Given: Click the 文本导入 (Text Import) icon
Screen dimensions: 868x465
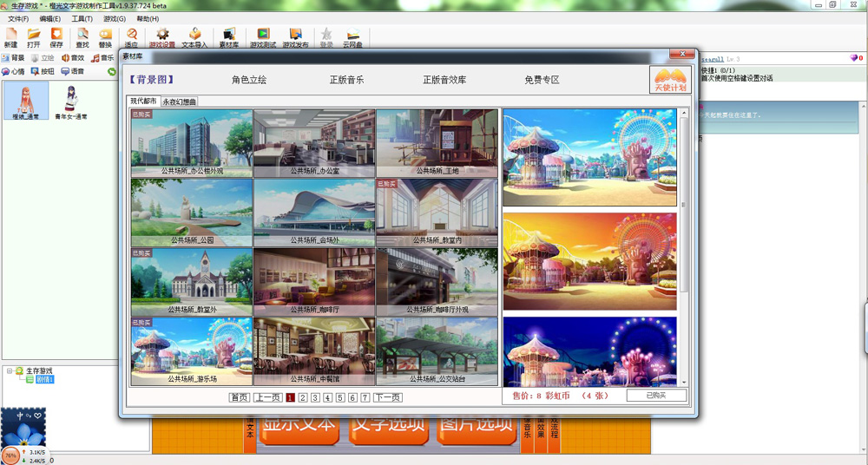Looking at the screenshot, I should pyautogui.click(x=194, y=37).
